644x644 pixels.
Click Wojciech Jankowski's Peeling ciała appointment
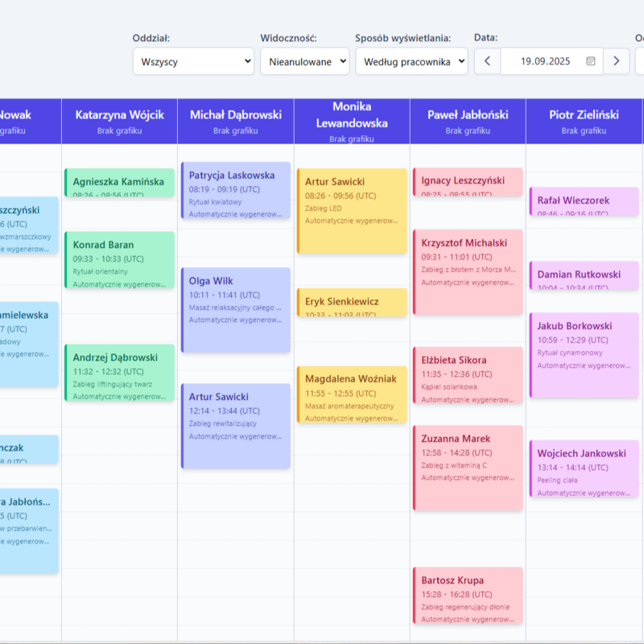tap(584, 473)
